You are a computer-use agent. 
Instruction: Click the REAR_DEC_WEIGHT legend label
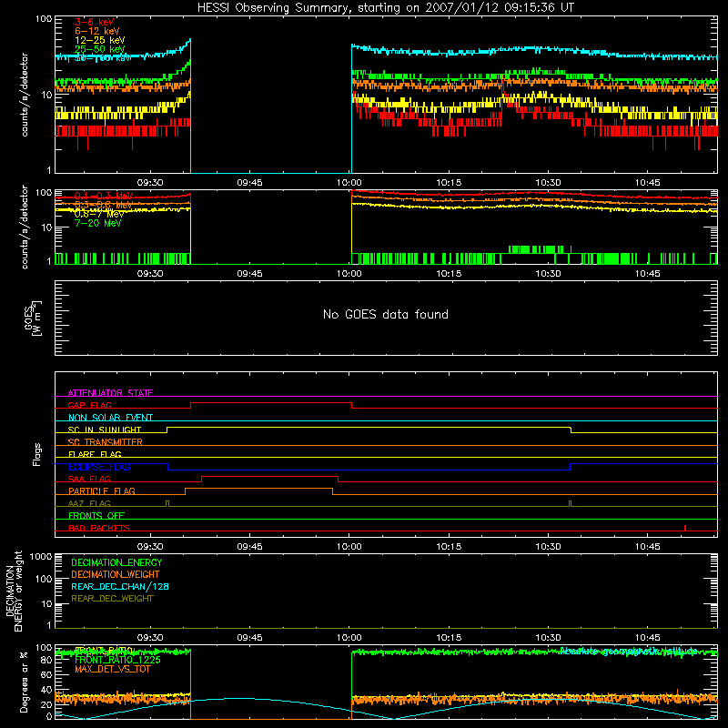[112, 599]
